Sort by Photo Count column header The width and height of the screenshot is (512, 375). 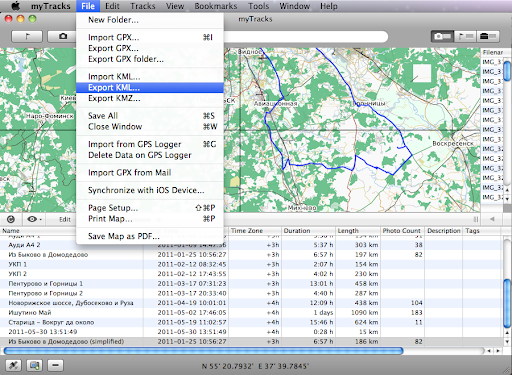pos(402,231)
